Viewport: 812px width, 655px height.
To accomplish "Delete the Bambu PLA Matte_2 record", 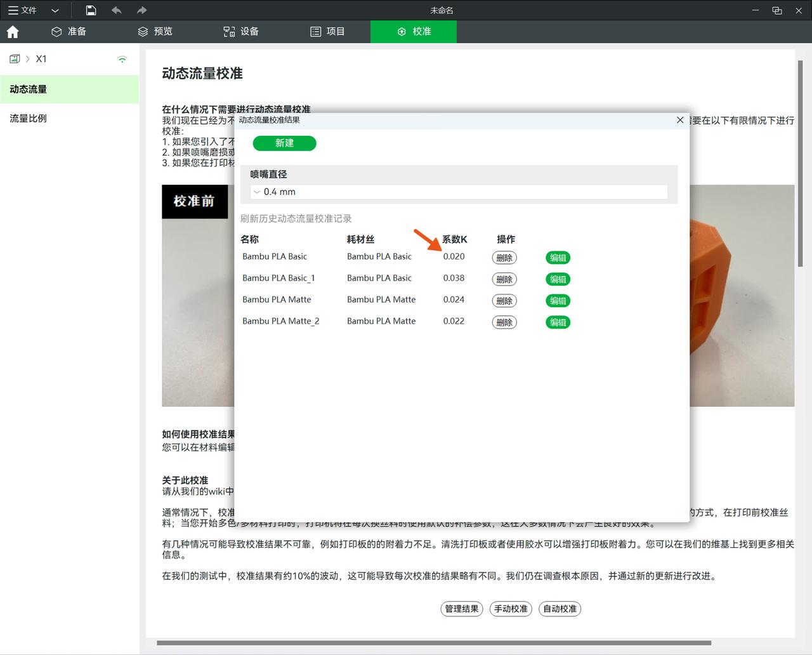I will [504, 322].
